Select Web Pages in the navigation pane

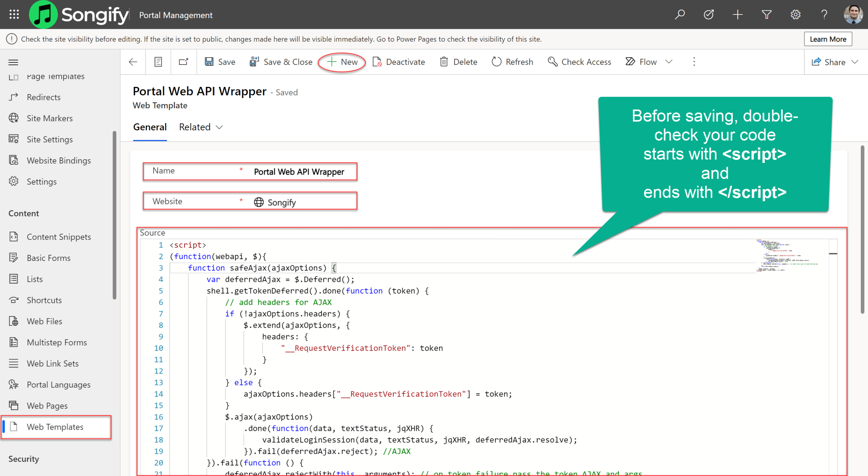47,405
